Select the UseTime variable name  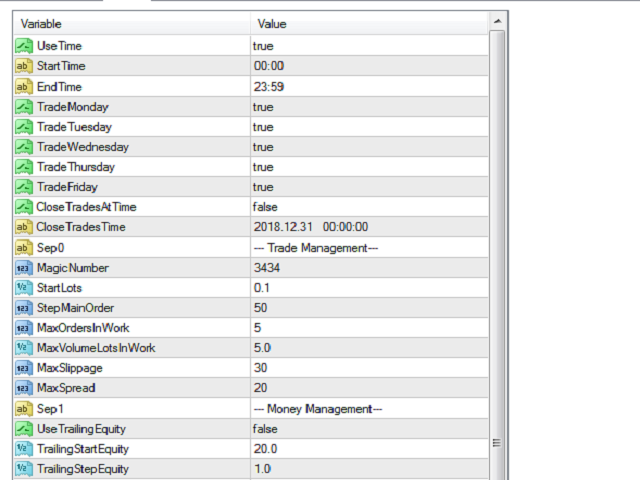59,46
